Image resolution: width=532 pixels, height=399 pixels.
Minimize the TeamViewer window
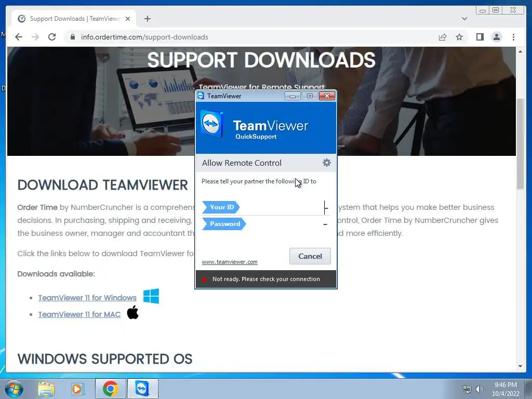point(292,96)
